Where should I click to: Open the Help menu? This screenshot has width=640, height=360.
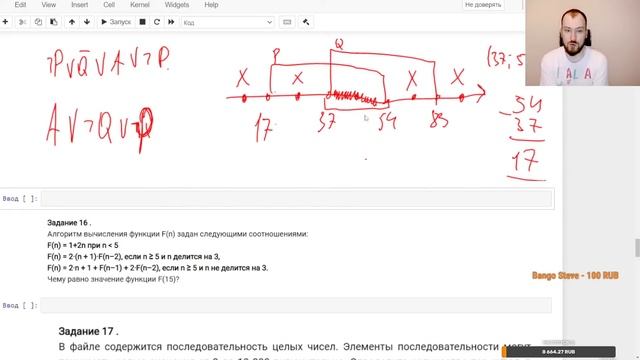(x=211, y=5)
